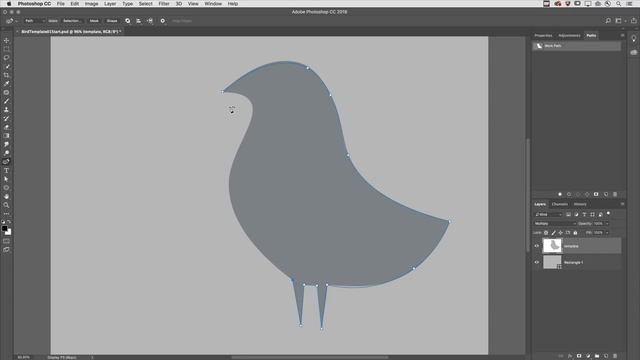Toggle lock image pixels brush icon
640x360 pixels.
pos(553,233)
